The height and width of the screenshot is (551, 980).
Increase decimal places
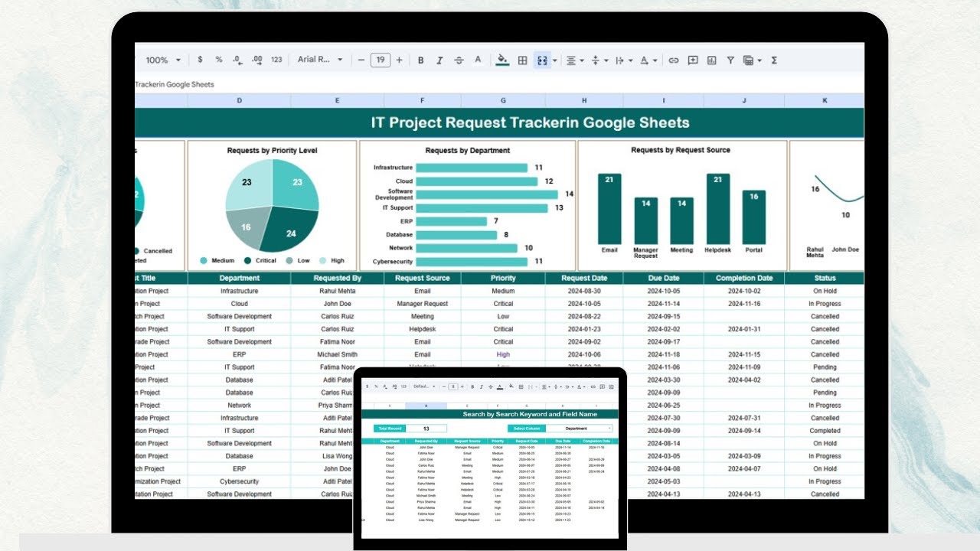[x=257, y=60]
